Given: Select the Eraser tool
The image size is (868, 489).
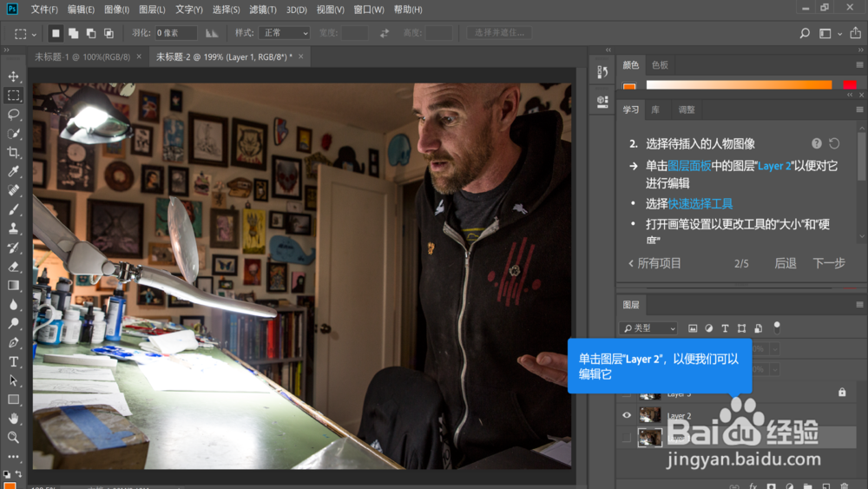Looking at the screenshot, I should (x=13, y=267).
